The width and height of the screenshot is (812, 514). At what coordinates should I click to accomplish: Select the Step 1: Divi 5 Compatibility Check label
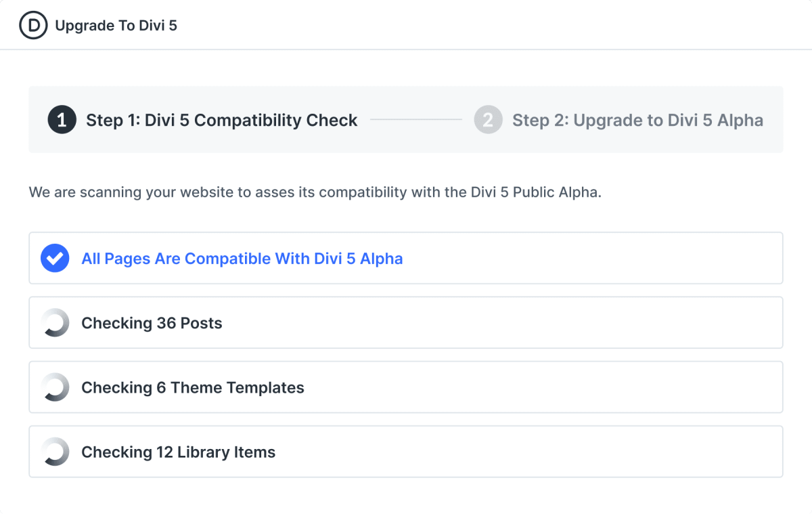221,120
